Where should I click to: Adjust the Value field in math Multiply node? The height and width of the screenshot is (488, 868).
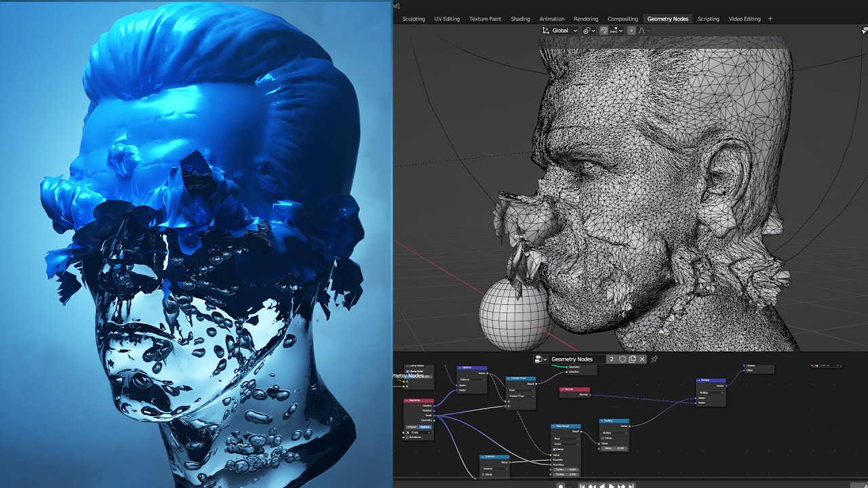tap(614, 448)
